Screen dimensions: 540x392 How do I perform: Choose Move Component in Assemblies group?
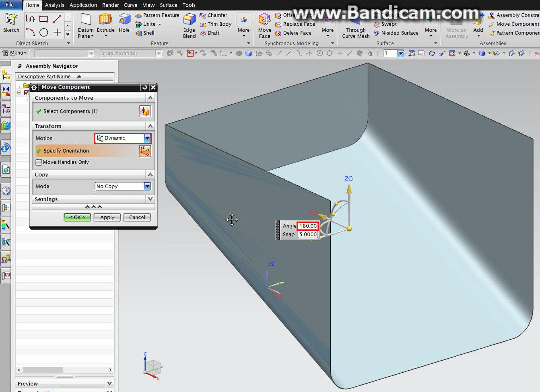pyautogui.click(x=514, y=24)
